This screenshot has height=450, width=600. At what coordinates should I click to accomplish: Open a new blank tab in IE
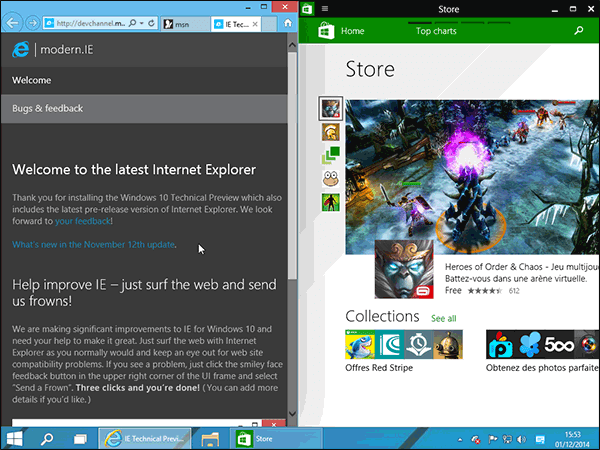[x=269, y=24]
